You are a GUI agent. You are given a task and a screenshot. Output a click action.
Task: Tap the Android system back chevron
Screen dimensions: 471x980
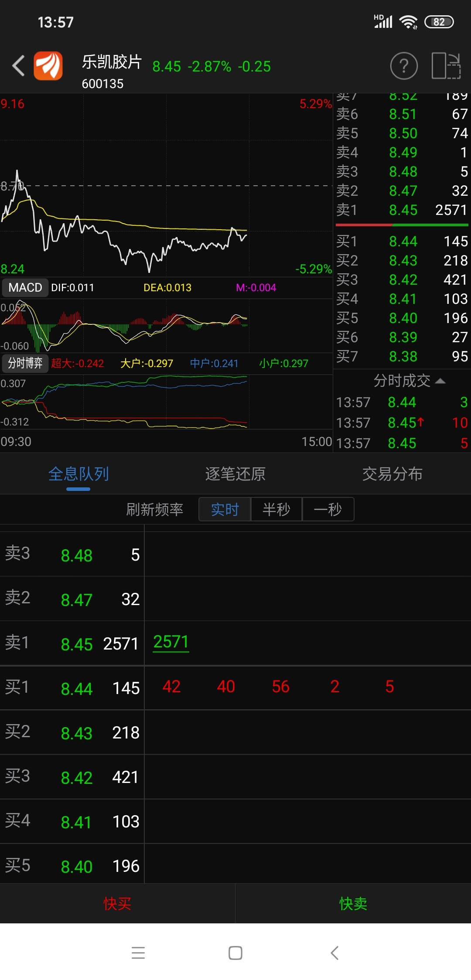point(334,953)
